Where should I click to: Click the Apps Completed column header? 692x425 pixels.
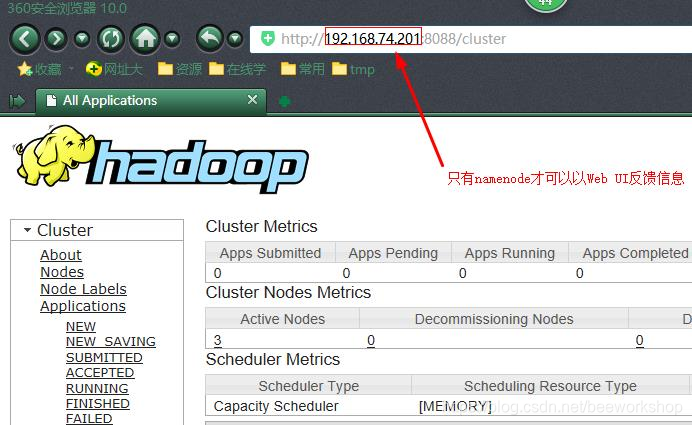[x=631, y=253]
